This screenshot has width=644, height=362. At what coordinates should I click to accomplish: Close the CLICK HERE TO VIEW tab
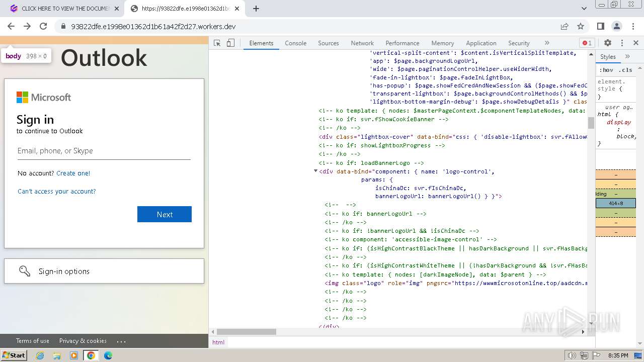click(116, 9)
